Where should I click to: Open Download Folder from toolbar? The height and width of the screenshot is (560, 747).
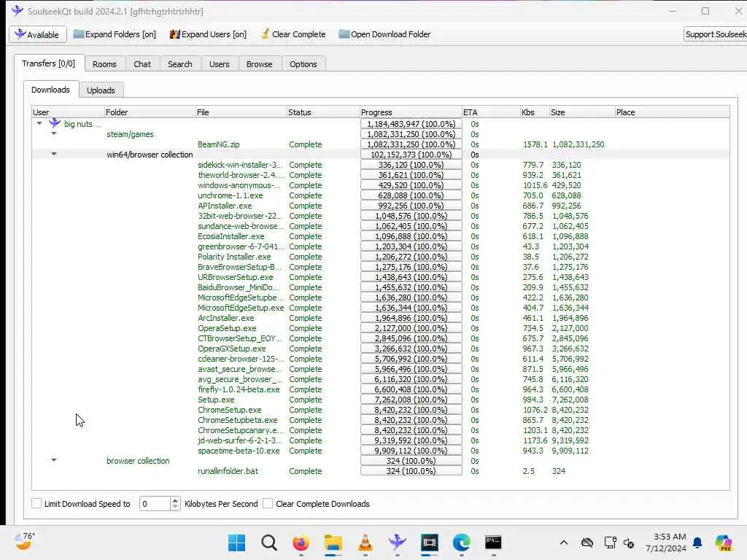coord(384,34)
